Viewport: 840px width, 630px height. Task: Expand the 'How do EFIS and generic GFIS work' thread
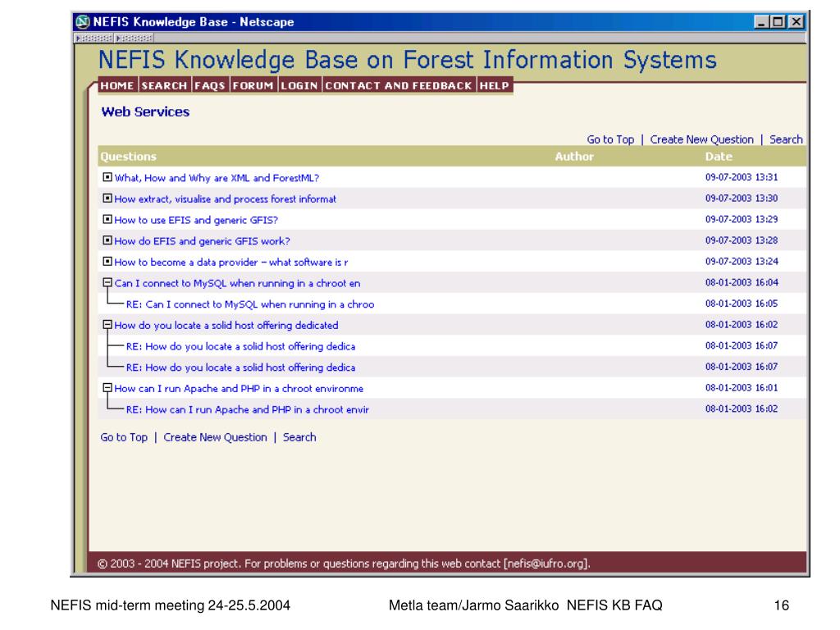point(107,240)
